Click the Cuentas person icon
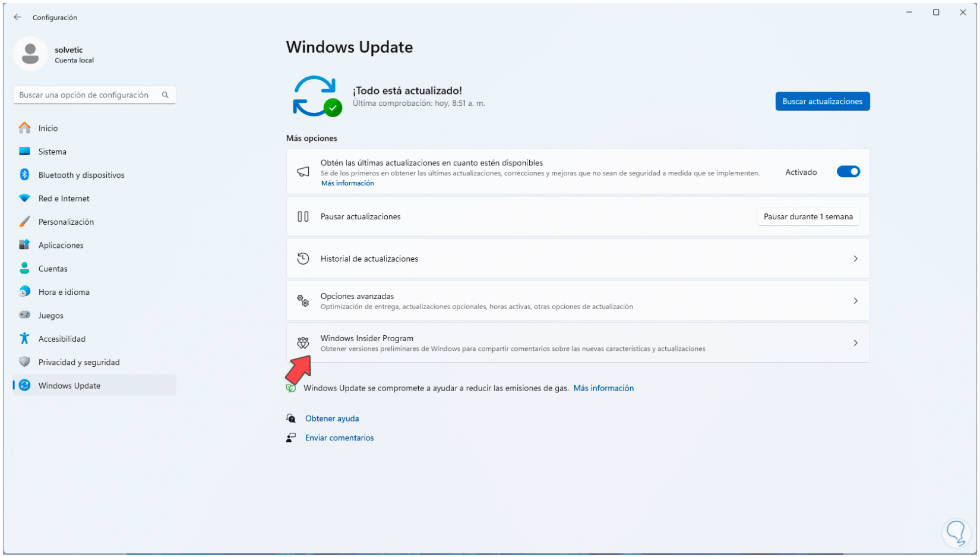 [24, 269]
